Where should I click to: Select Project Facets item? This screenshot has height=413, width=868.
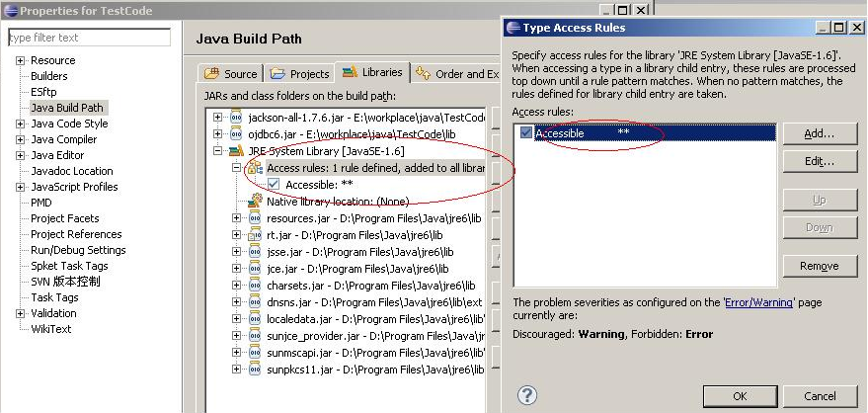click(65, 218)
